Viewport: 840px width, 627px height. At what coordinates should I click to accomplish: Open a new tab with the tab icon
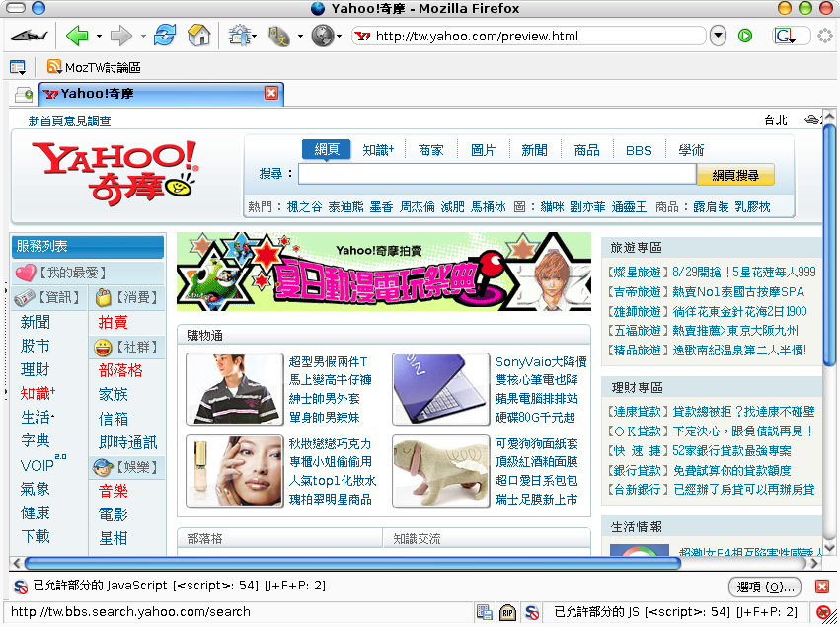(x=24, y=95)
